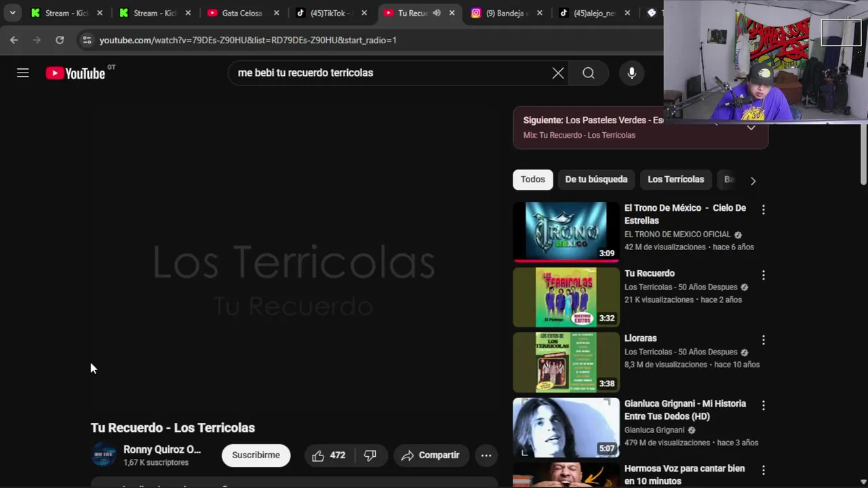Viewport: 868px width, 488px height.
Task: Mute audio icon on Tu Recuerdo tab
Action: (437, 13)
